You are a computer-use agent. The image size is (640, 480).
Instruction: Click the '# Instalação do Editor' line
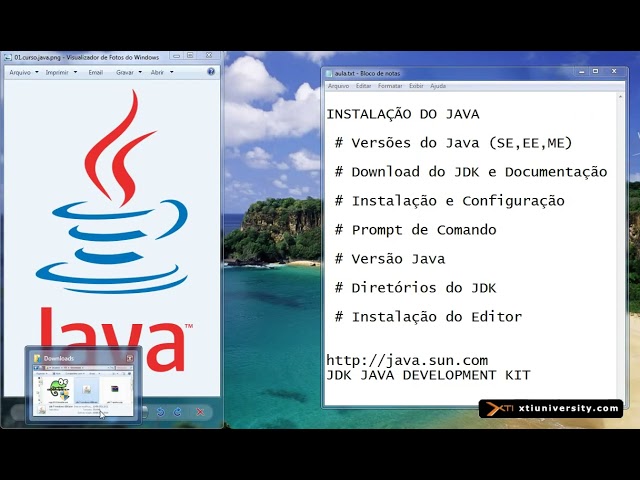[428, 317]
